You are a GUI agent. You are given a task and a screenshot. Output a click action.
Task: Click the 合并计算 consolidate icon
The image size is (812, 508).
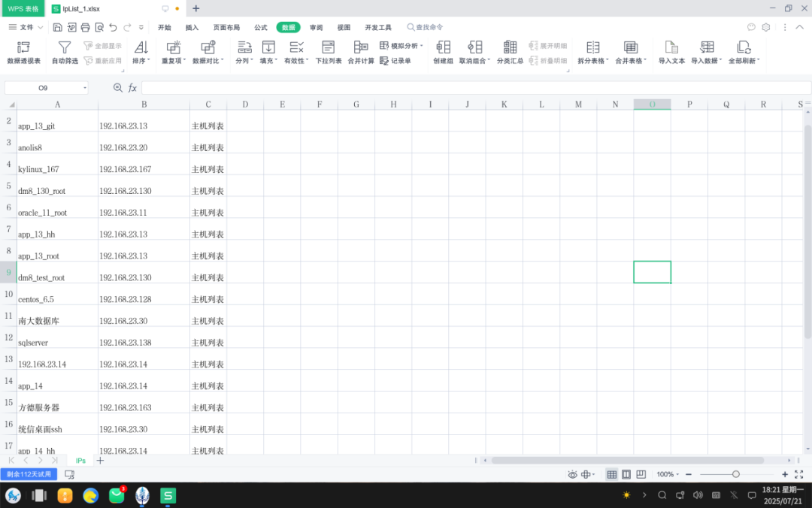click(361, 47)
